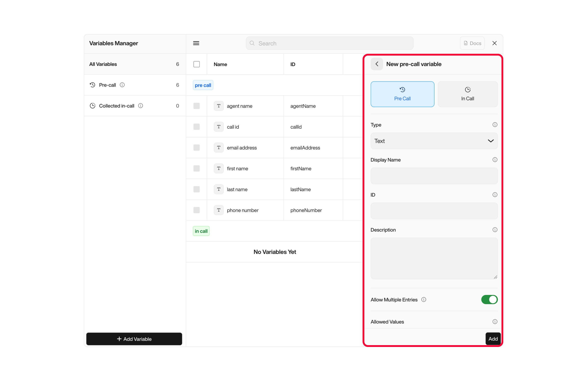Click the ID field info icon
Screen dimensions: 588x381
point(495,195)
